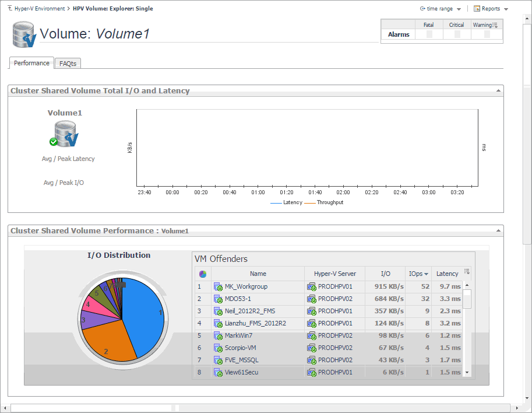
Task: Click the PRODHPV02 server icon beside MDO53-1
Action: click(x=312, y=299)
